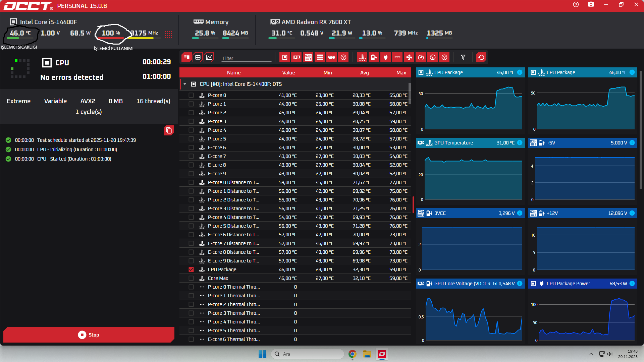
Task: Copy the test log with clipboard icon
Action: [169, 130]
